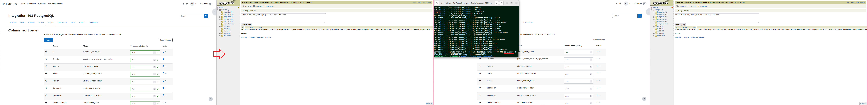Expand integration403 node in first phpPgAdmin tree
Viewport: 868px width, 105px height.
click(220, 17)
